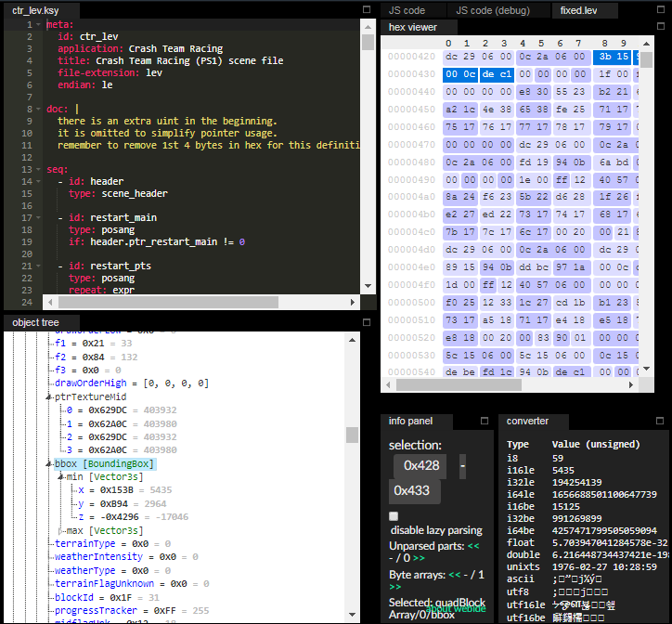Collapse the bbox BoundingBox node
The width and height of the screenshot is (672, 624).
(x=49, y=464)
